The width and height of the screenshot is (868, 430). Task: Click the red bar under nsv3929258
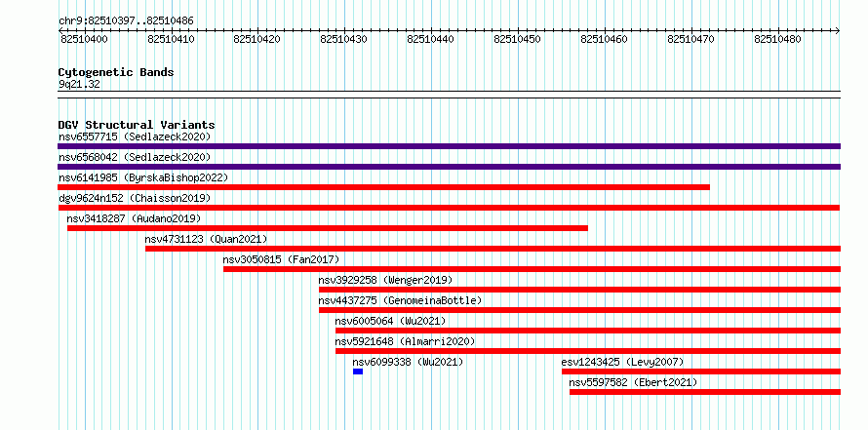[579, 290]
